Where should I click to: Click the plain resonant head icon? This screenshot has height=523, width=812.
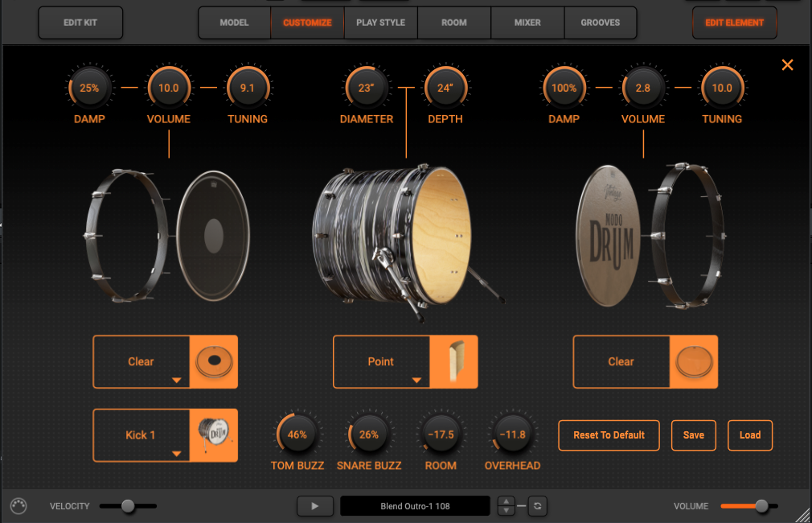pos(694,362)
